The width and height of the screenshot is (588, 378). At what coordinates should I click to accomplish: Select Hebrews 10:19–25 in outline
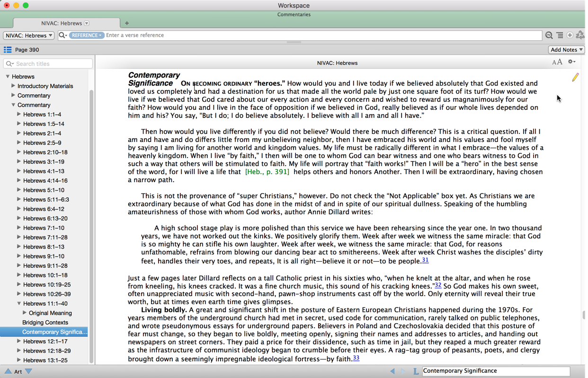click(47, 285)
